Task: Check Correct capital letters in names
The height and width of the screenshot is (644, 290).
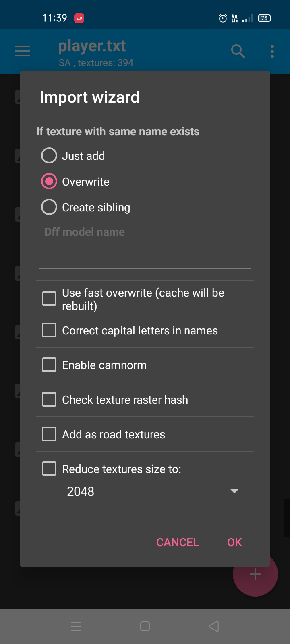Action: tap(49, 330)
